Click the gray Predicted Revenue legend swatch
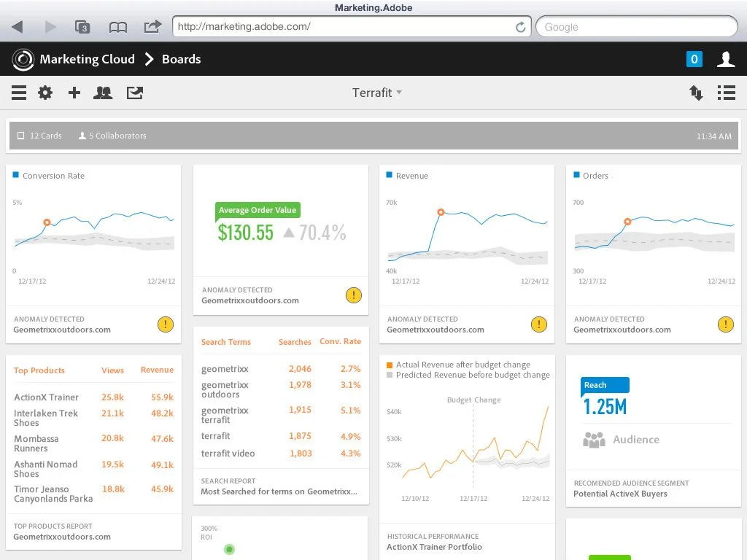This screenshot has height=560, width=747. [390, 375]
